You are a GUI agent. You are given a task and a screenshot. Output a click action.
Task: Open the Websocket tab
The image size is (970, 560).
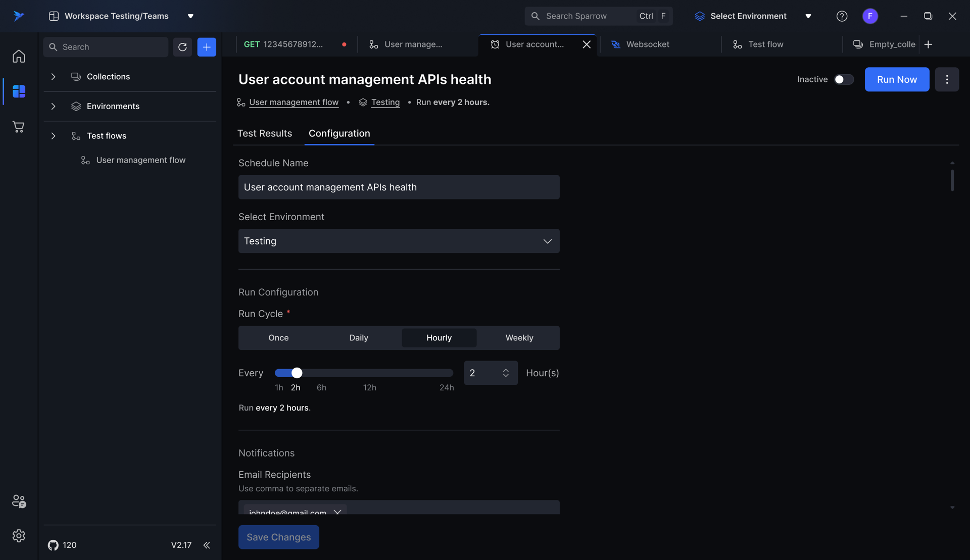click(647, 44)
